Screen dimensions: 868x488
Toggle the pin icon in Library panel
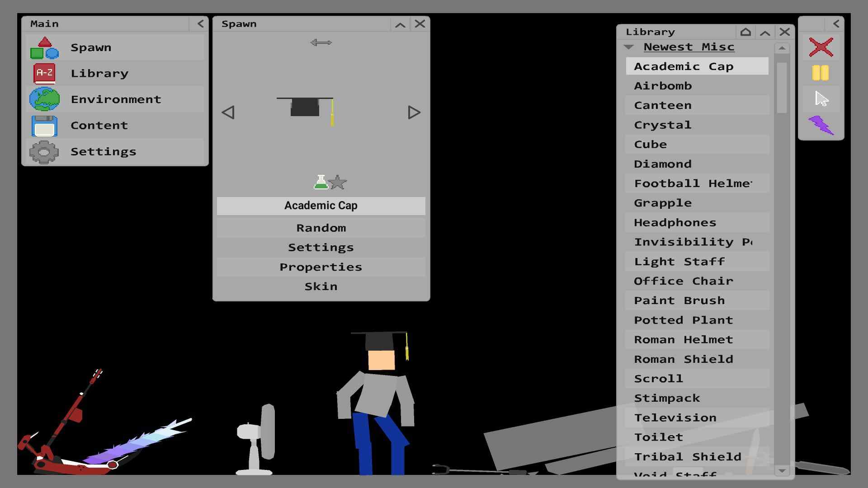click(x=746, y=31)
